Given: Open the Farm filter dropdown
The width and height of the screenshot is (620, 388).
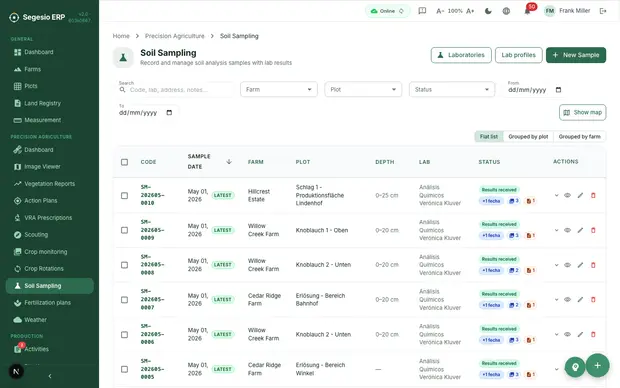Looking at the screenshot, I should coord(279,89).
